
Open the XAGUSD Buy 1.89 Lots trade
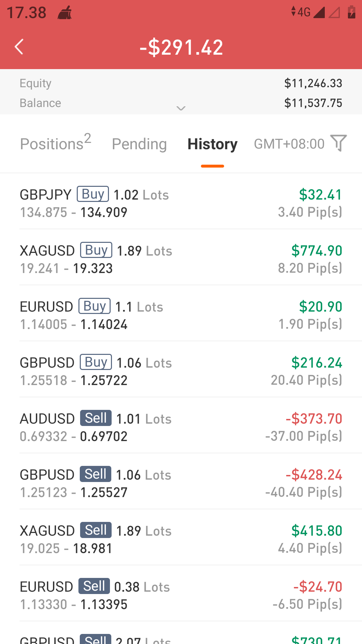coord(181,259)
